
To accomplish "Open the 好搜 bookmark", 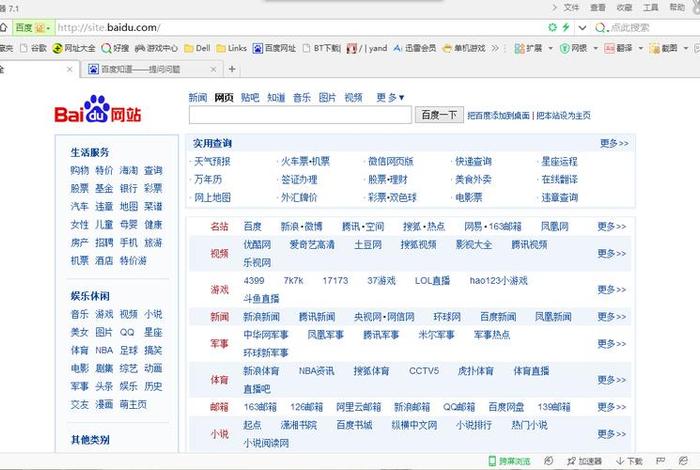I will click(115, 48).
